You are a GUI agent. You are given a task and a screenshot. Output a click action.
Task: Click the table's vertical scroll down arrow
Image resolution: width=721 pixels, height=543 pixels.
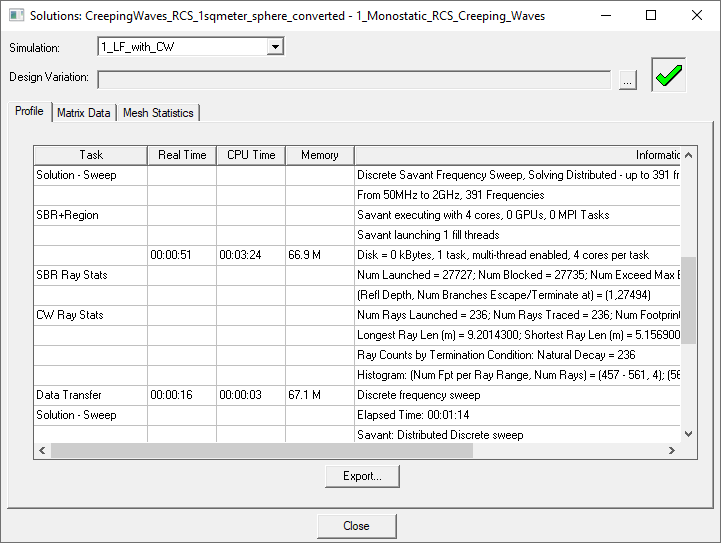pos(688,434)
